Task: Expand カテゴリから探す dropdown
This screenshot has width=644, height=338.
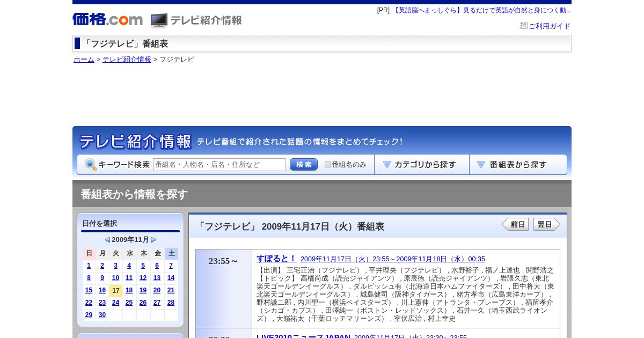Action: pos(422,165)
